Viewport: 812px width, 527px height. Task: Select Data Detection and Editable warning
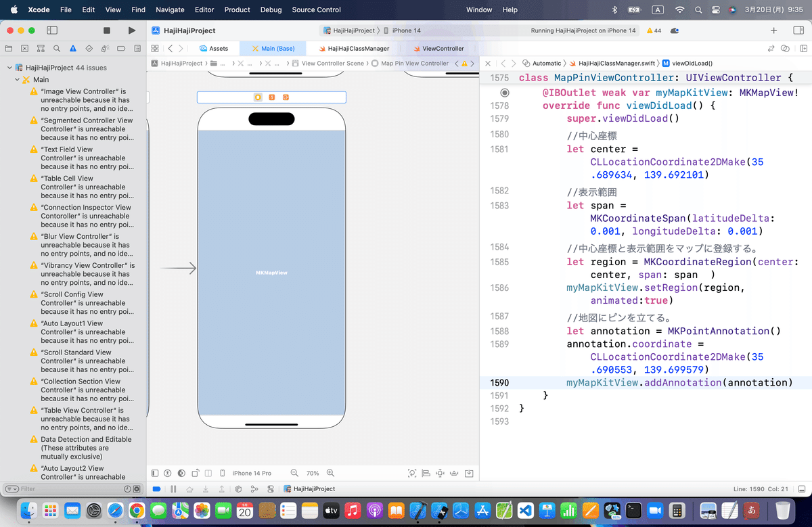pos(81,448)
